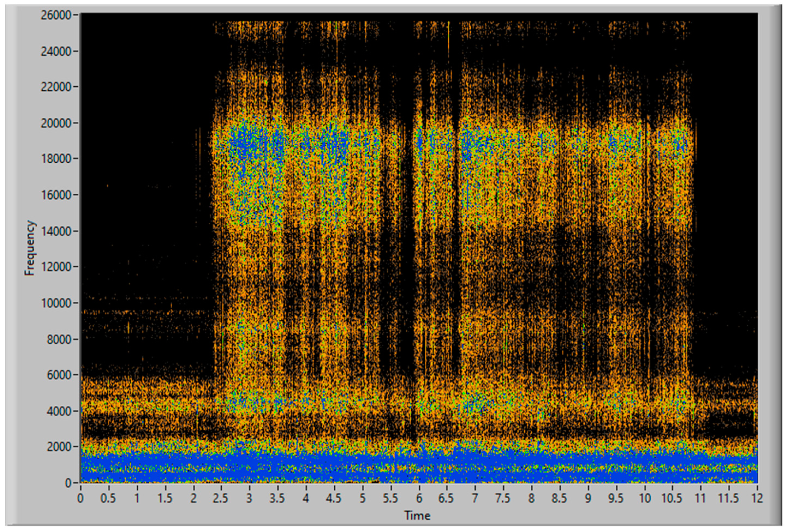
Task: Click the 8.5 time axis tick label
Action: pos(559,498)
